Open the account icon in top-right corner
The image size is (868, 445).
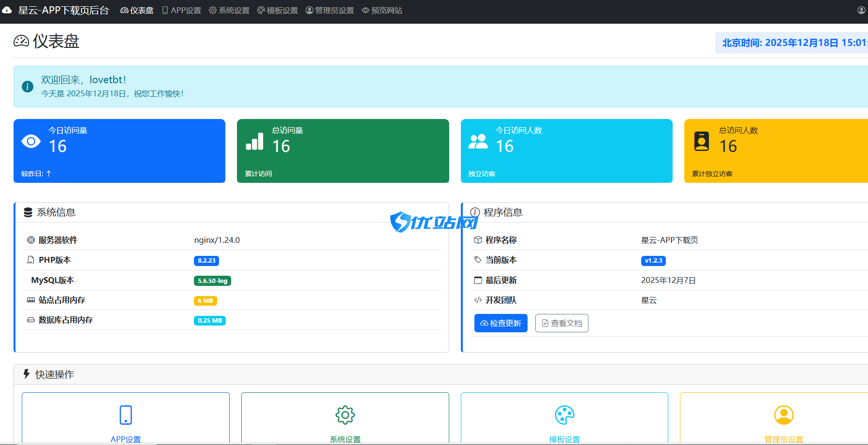click(x=860, y=10)
